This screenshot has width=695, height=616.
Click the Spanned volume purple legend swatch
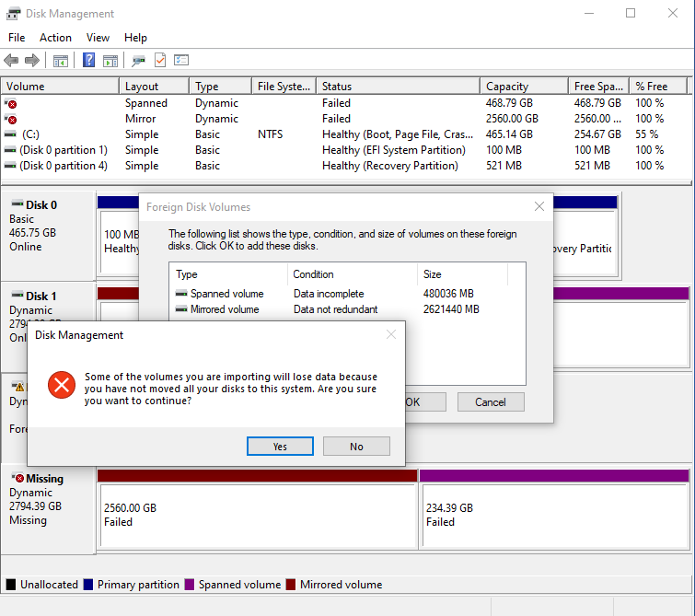point(190,585)
